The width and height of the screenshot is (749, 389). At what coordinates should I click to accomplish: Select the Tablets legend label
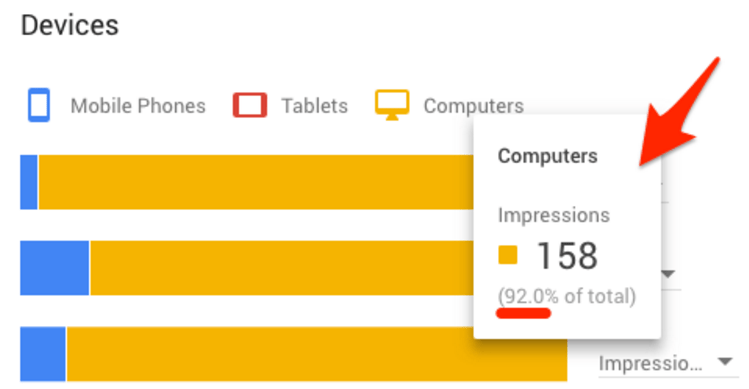314,106
